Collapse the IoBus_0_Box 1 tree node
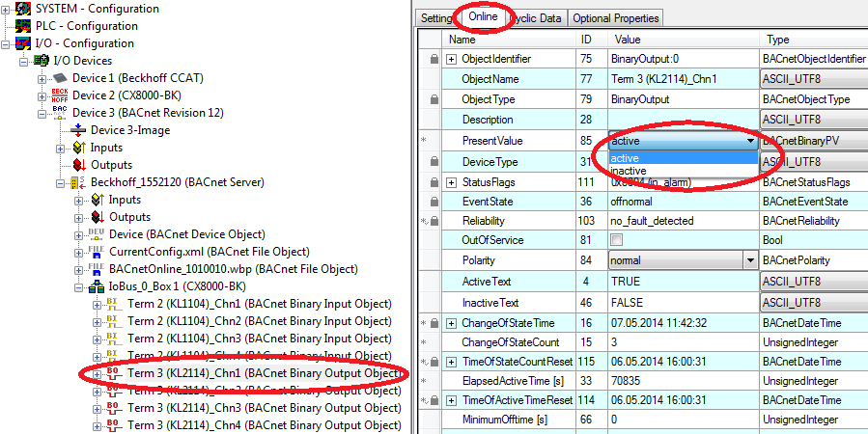This screenshot has width=868, height=434. [x=78, y=287]
